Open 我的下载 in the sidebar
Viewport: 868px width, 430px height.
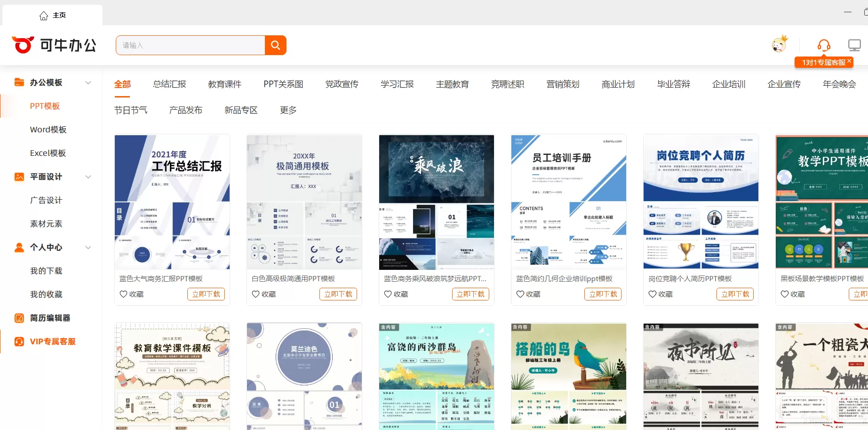pos(46,271)
